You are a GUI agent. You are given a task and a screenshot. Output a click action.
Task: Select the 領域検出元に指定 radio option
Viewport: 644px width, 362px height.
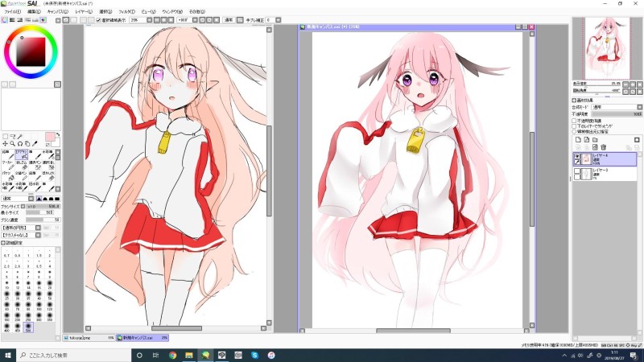click(x=574, y=132)
